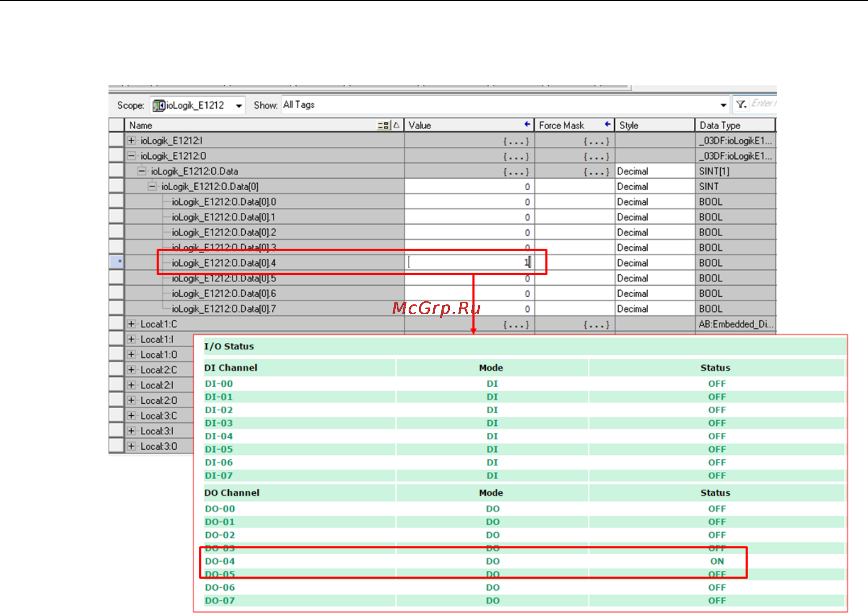Click the row selector of Data[0].4
Viewport: 868px width, 615px height.
pos(116,262)
